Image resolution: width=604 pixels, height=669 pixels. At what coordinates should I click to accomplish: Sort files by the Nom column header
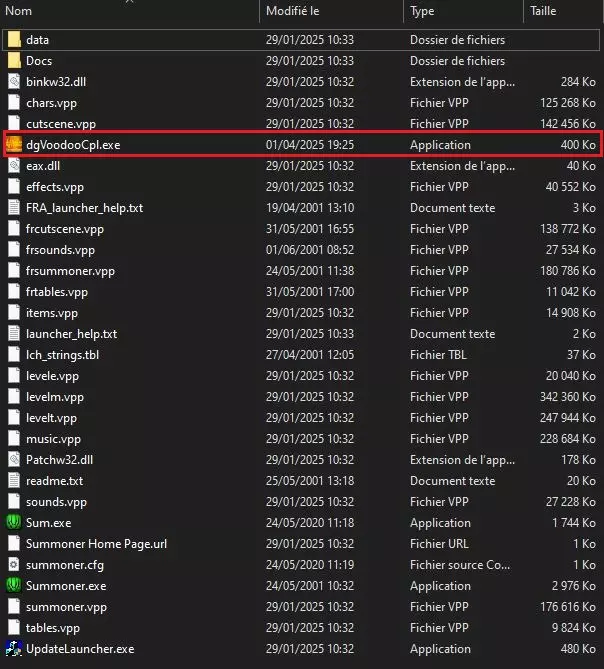(18, 11)
